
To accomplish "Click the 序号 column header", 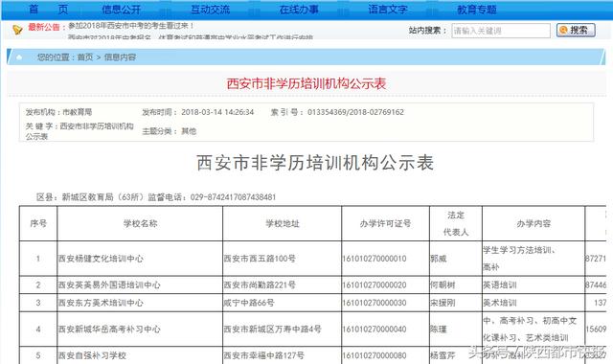I will [x=38, y=223].
